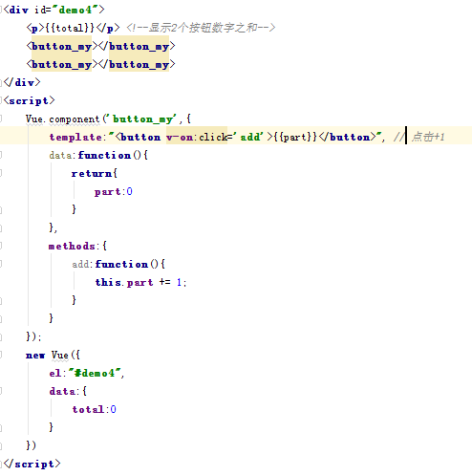
Task: Click Vue in the new Vue call
Action: pyautogui.click(x=60, y=356)
